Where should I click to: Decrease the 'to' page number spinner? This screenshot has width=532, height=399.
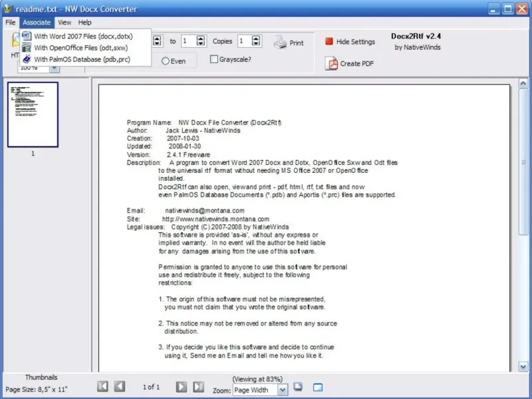pos(201,44)
